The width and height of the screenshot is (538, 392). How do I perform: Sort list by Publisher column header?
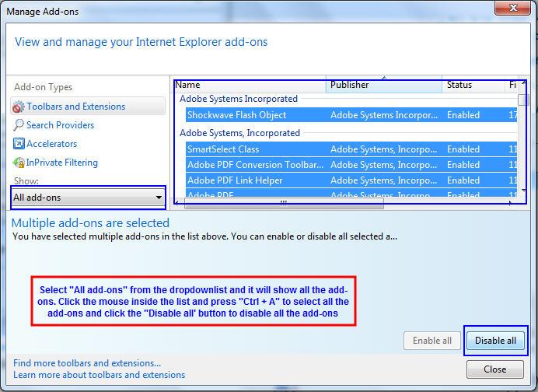[383, 85]
